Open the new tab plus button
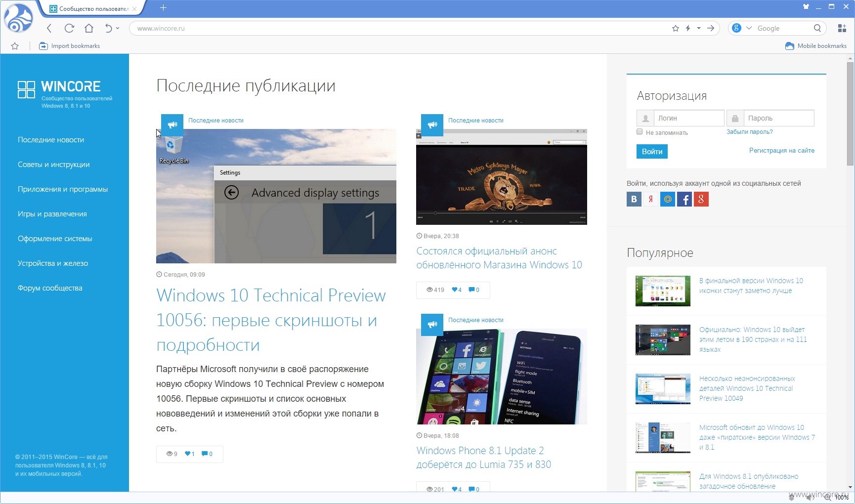 point(164,7)
